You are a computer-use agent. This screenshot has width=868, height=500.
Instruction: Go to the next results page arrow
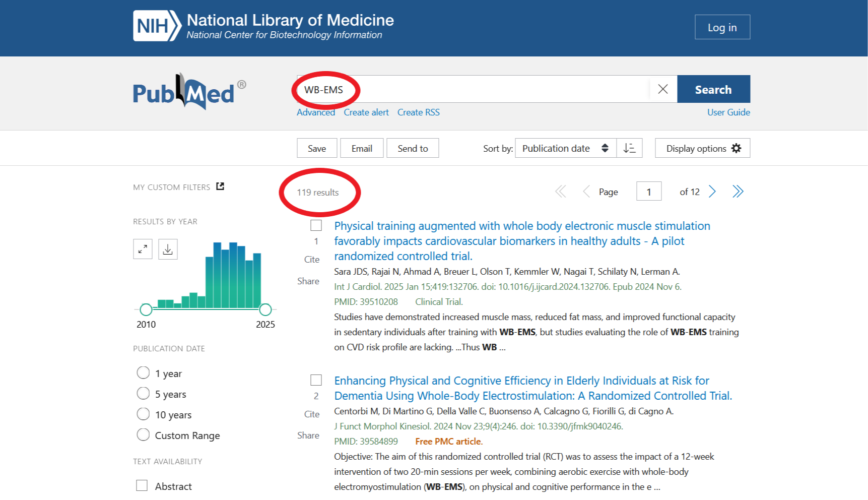point(712,192)
